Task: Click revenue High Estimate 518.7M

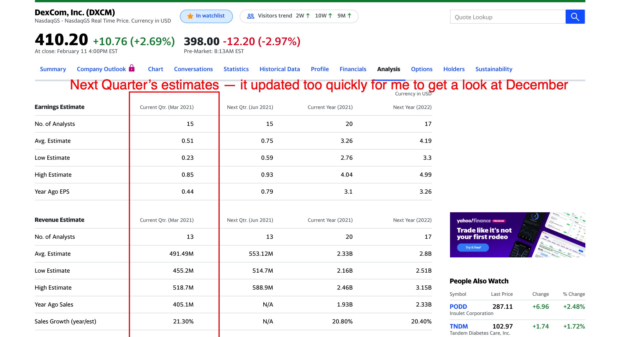Action: tap(183, 288)
